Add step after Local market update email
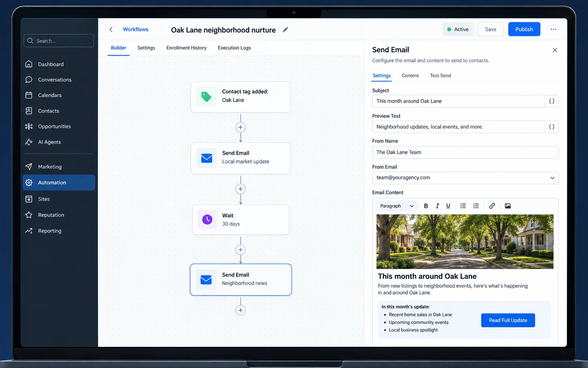This screenshot has height=368, width=588. (x=241, y=189)
